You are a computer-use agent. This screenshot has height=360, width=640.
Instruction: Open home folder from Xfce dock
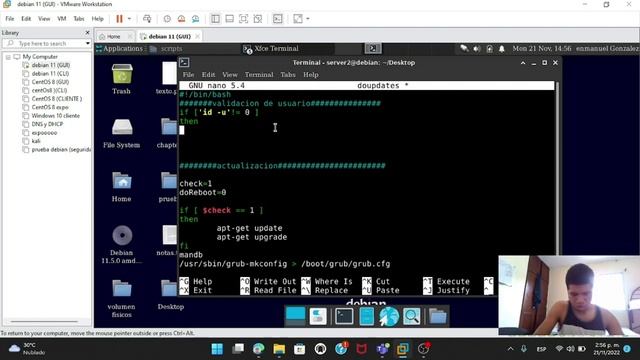click(x=438, y=316)
